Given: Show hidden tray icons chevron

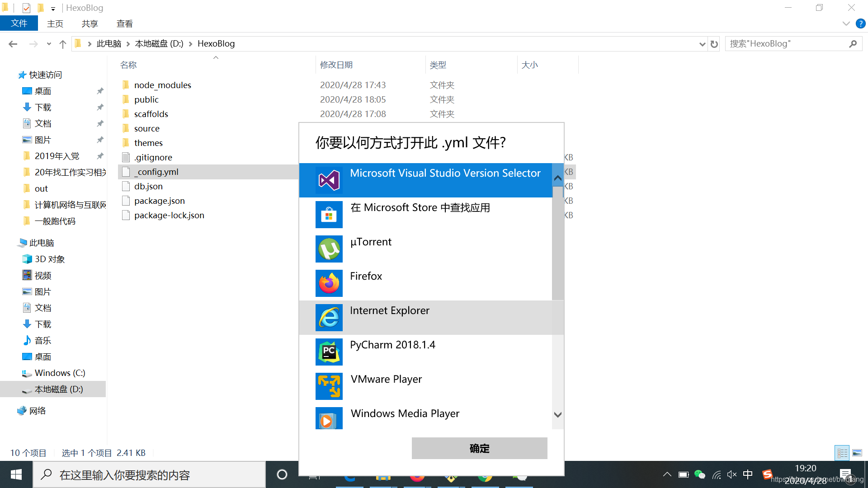Looking at the screenshot, I should [x=667, y=474].
